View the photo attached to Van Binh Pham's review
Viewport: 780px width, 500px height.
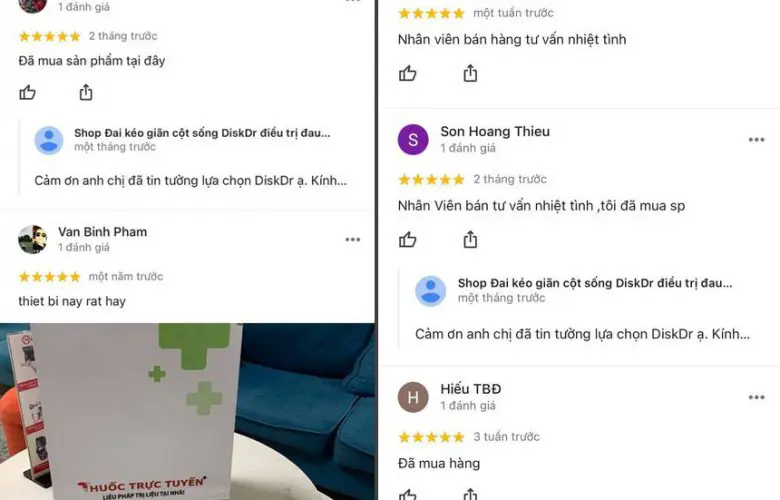tap(187, 411)
